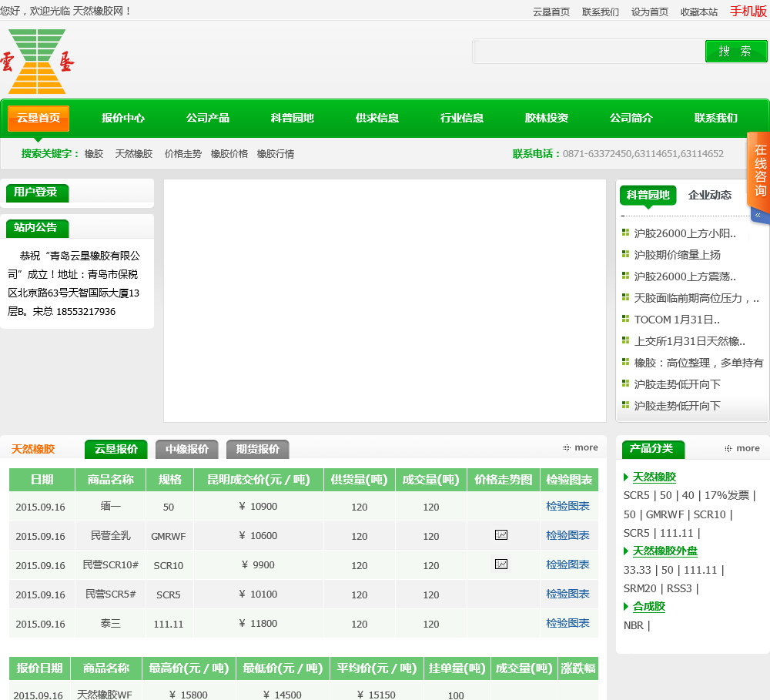Screen dimensions: 770x700
Task: Open article 沪胶期价缩量上扬
Action: [x=677, y=255]
